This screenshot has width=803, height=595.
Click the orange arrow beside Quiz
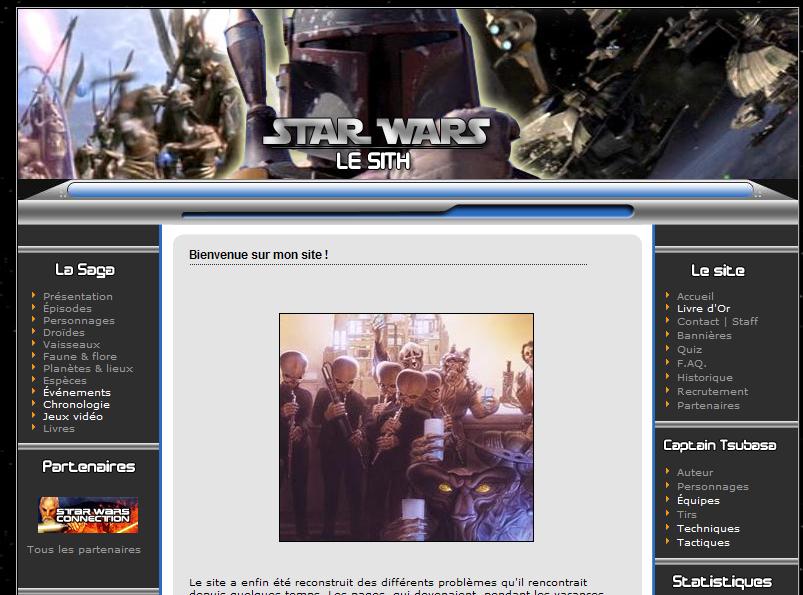668,348
